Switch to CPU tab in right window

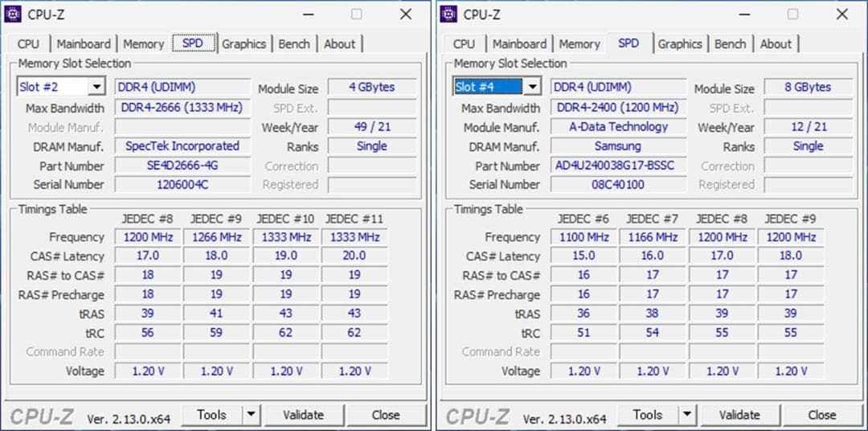[x=464, y=43]
